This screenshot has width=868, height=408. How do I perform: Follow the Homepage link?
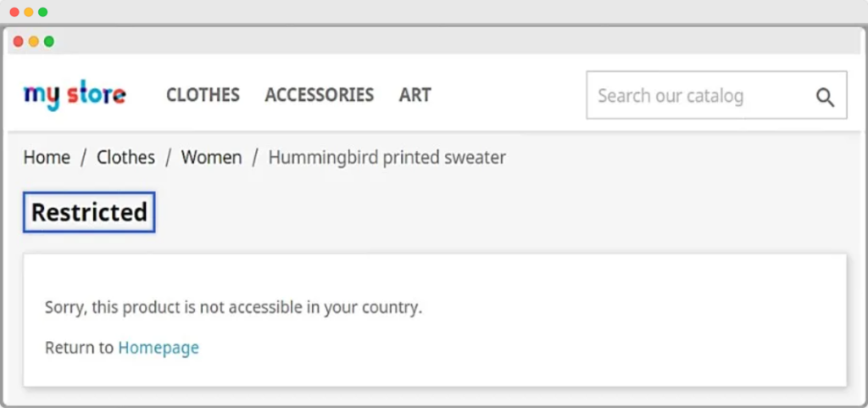click(x=159, y=348)
